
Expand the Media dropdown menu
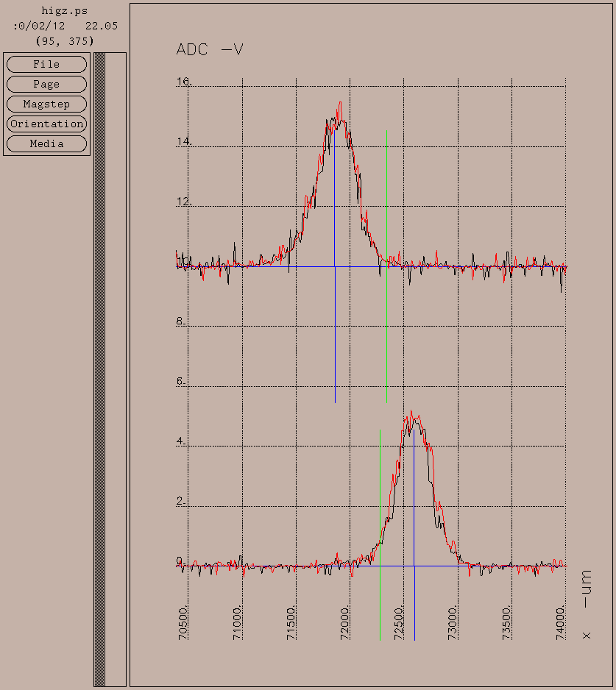pyautogui.click(x=46, y=144)
